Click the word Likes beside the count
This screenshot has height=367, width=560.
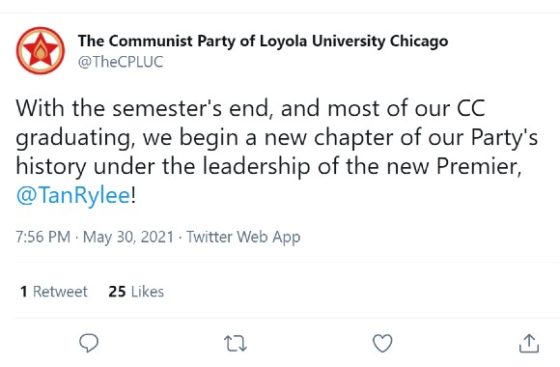pyautogui.click(x=148, y=292)
